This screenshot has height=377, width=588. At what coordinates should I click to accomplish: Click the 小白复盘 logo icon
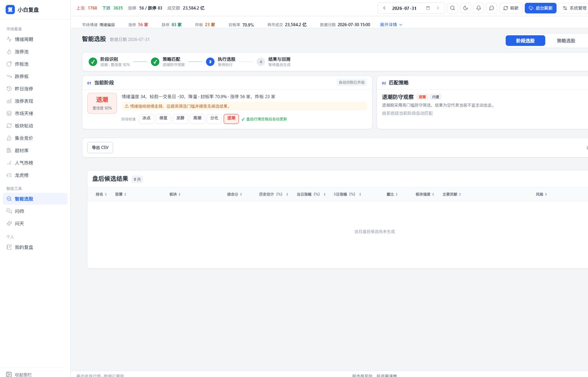[10, 10]
